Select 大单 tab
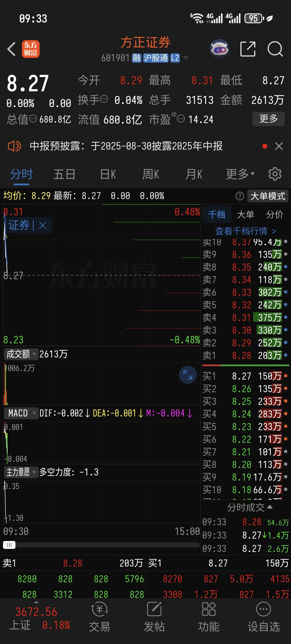Screen dimensions: 291x644 [246, 214]
